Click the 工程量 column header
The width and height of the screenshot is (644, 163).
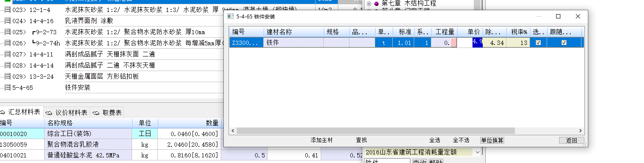(444, 32)
